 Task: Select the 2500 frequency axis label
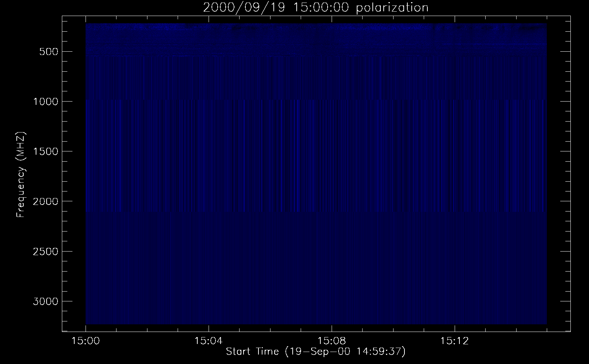point(45,252)
